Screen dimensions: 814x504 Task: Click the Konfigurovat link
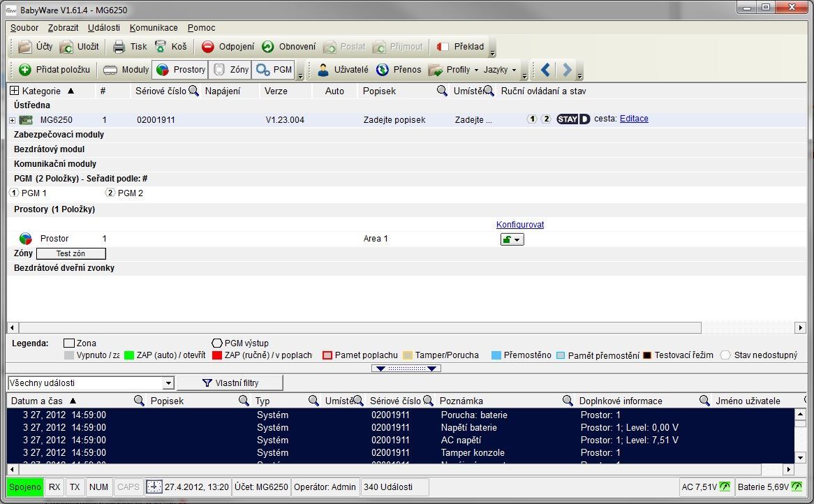tap(519, 225)
